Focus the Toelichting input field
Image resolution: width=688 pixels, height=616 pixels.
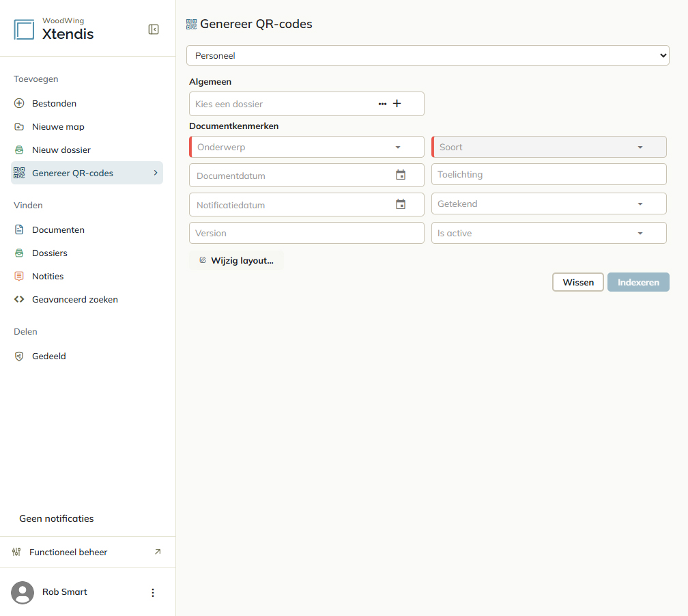click(549, 174)
